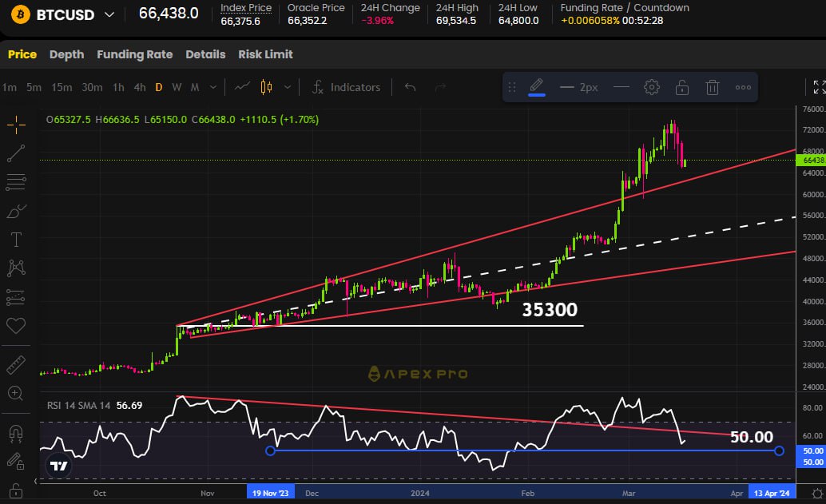
Task: Select the Text annotation tool
Action: (16, 240)
